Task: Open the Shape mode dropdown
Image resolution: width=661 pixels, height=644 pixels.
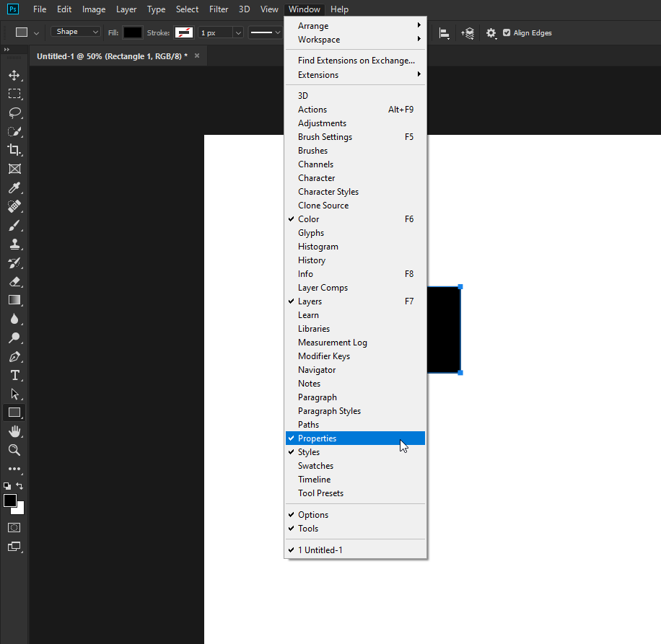Action: [75, 32]
